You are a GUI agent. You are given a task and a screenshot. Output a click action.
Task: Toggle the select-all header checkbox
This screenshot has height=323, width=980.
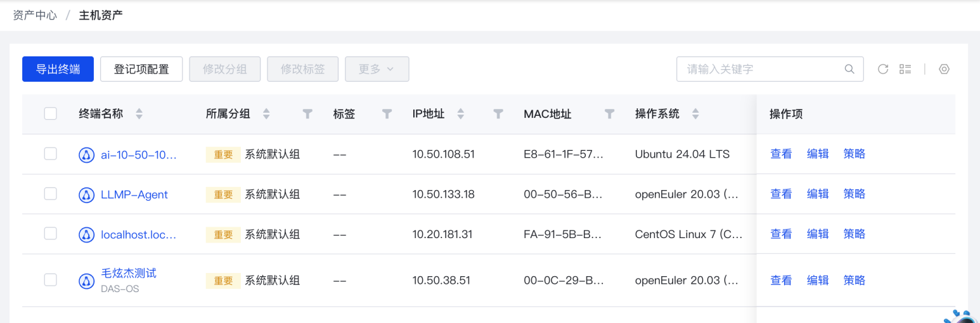[51, 114]
